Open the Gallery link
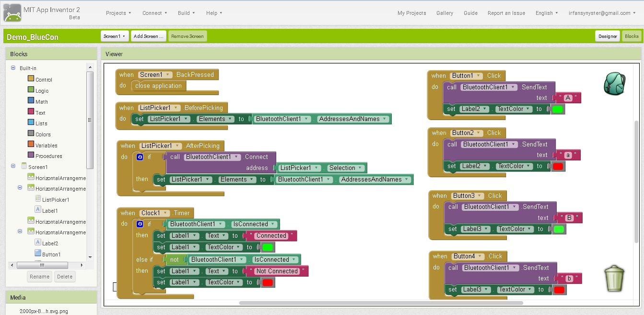Viewport: 644px width, 315px height. (x=445, y=13)
